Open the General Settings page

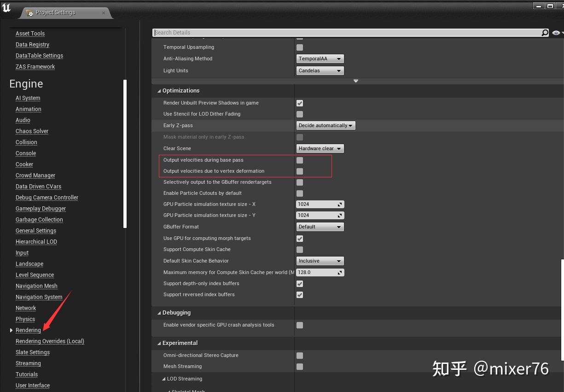[x=36, y=230]
